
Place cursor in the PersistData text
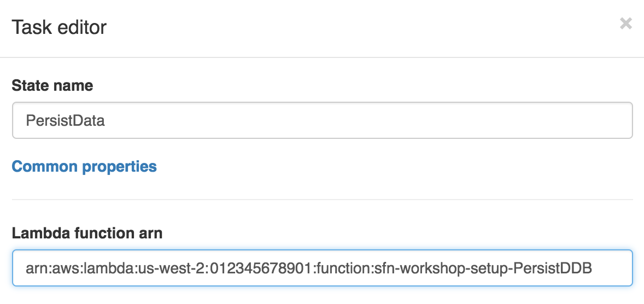[65, 121]
